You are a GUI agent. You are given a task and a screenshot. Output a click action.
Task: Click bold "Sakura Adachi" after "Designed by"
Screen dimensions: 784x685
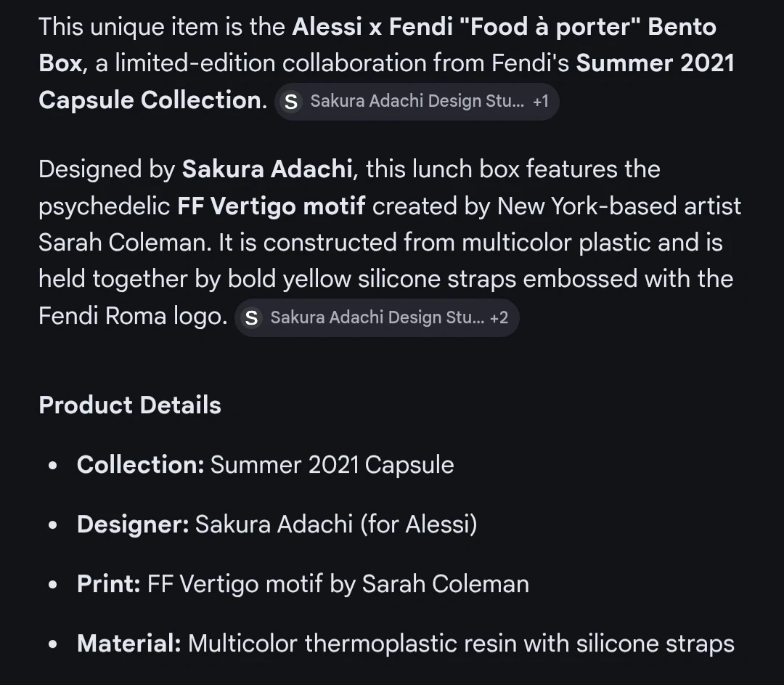[x=267, y=169]
